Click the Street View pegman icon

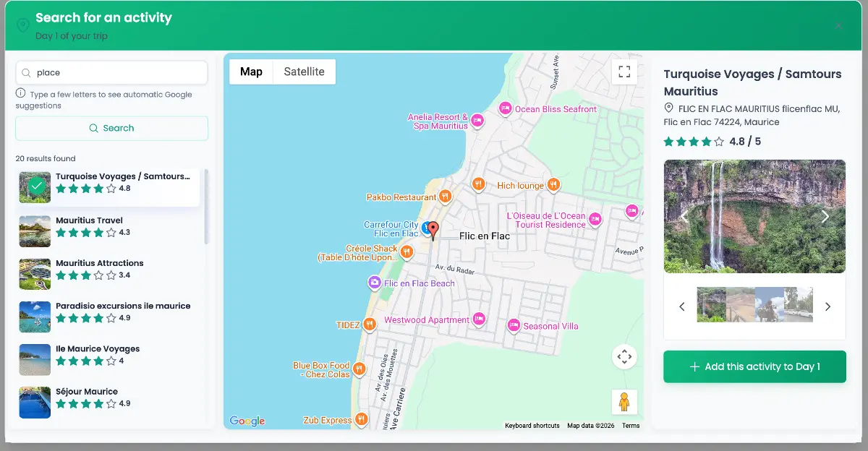pos(624,402)
